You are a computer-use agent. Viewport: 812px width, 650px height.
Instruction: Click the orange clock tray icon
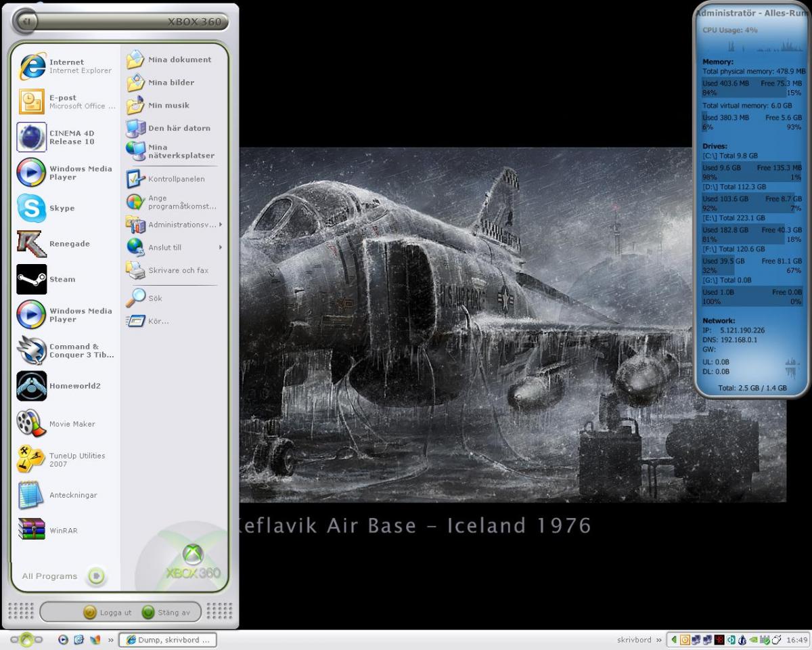pos(685,639)
